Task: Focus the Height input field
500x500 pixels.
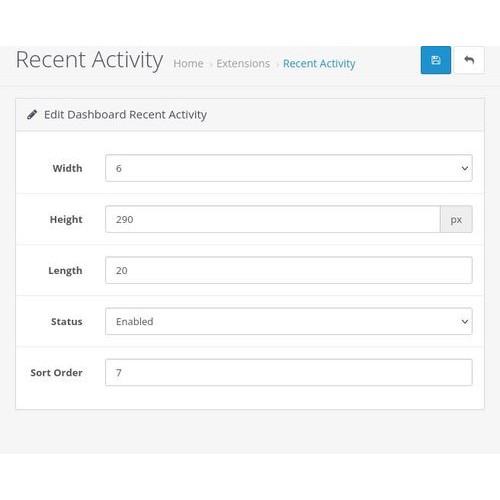Action: 273,219
